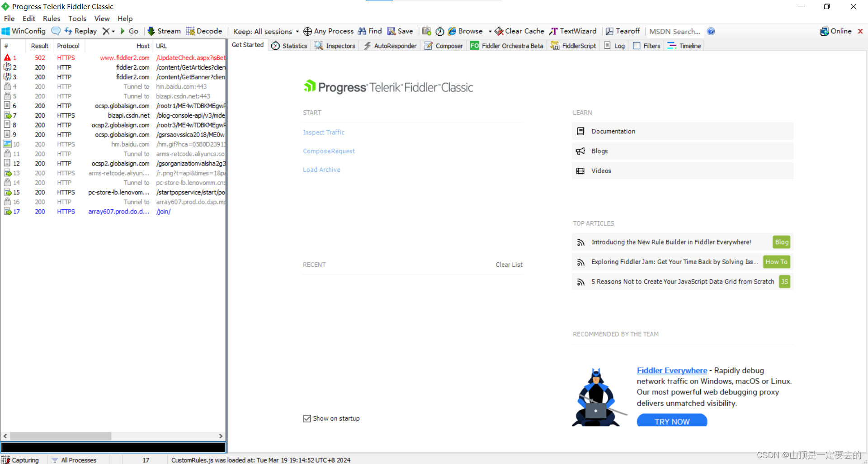The image size is (868, 464).
Task: Click All Processes filter in status bar
Action: pos(75,460)
